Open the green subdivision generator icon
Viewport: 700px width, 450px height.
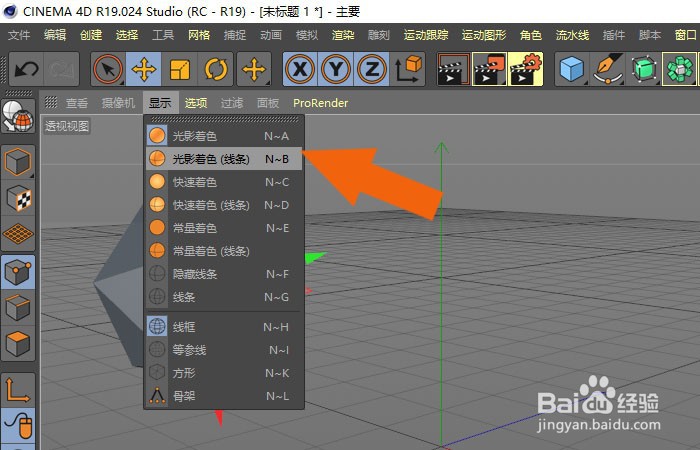tap(644, 69)
